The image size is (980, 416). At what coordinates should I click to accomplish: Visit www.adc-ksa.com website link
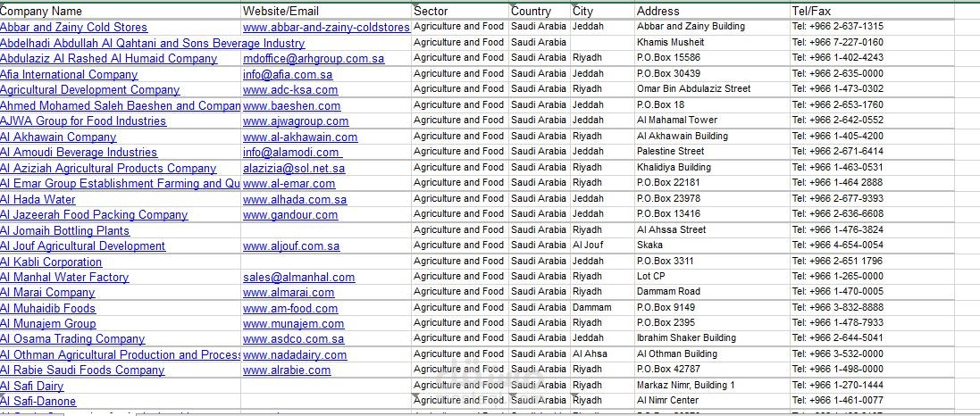(x=290, y=90)
